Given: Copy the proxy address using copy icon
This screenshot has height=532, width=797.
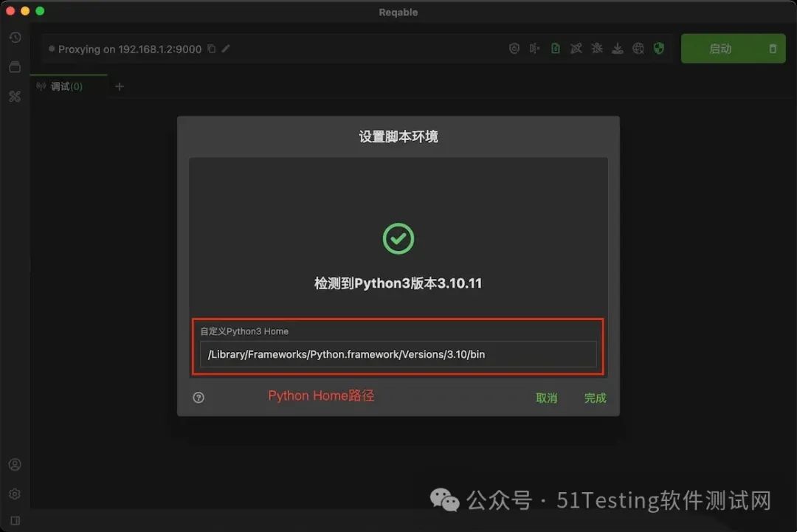Looking at the screenshot, I should click(210, 49).
